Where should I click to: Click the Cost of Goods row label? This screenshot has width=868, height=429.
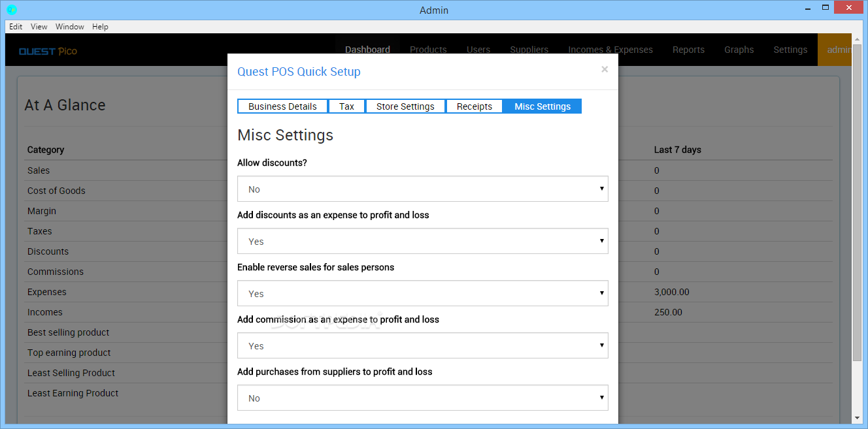(x=56, y=191)
